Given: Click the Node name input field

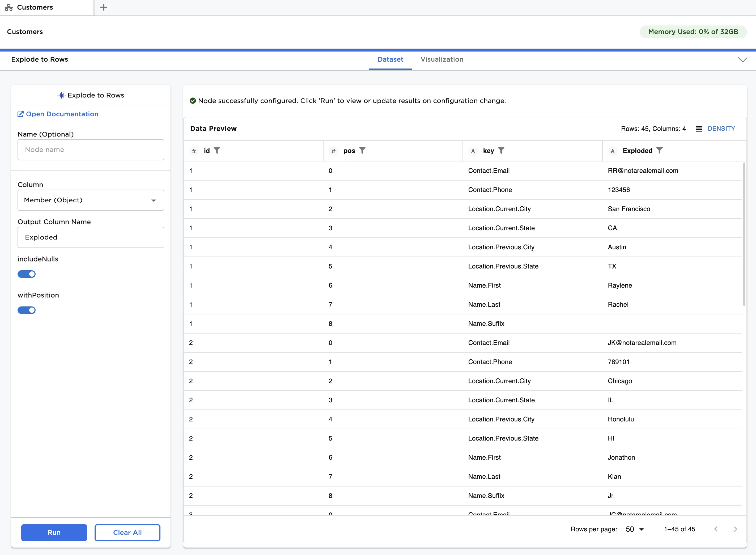Looking at the screenshot, I should [x=91, y=150].
